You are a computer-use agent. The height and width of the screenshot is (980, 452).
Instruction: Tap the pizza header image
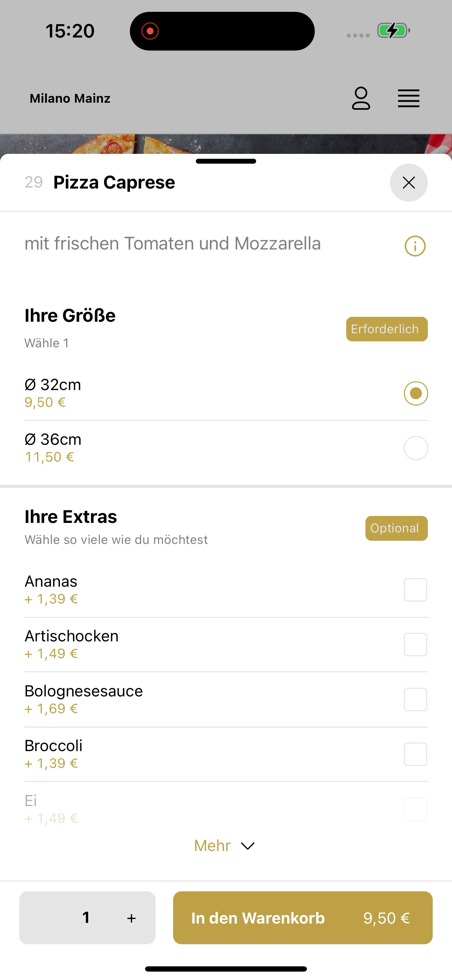[226, 144]
